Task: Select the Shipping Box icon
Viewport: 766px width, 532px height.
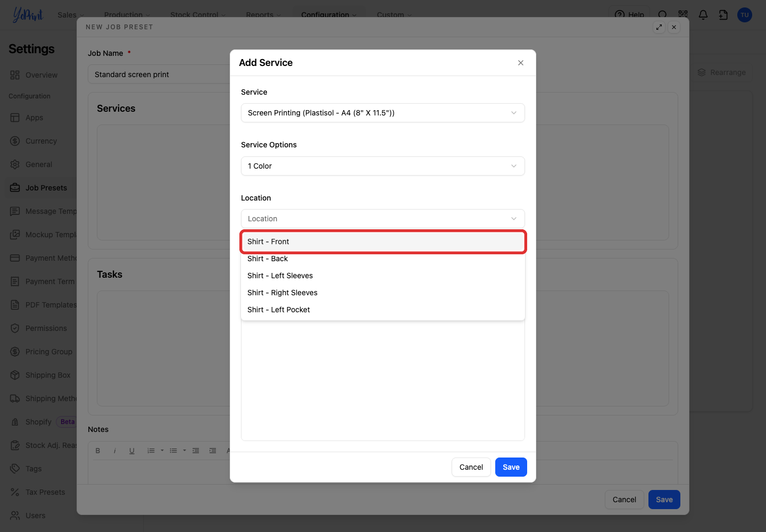Action: [15, 375]
